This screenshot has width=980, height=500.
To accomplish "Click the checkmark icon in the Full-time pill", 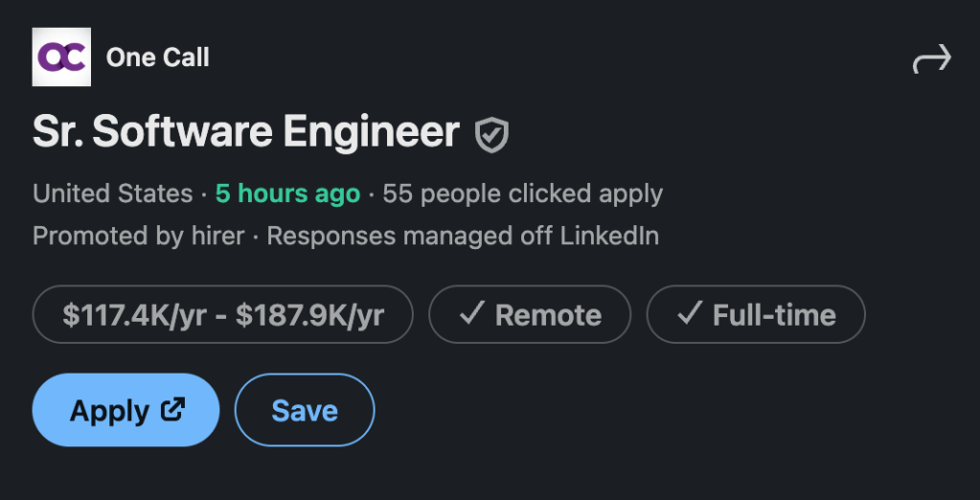I will (x=690, y=314).
